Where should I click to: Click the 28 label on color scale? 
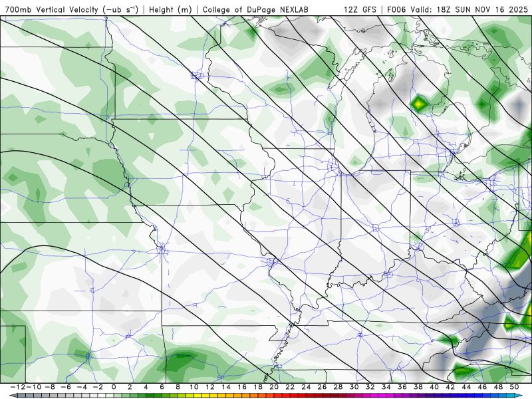pyautogui.click(x=338, y=387)
